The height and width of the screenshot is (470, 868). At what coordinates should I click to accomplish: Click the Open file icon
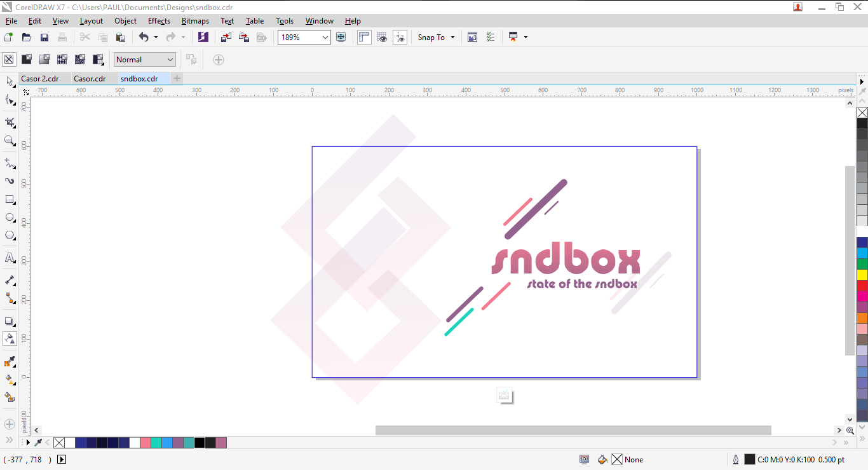(26, 38)
